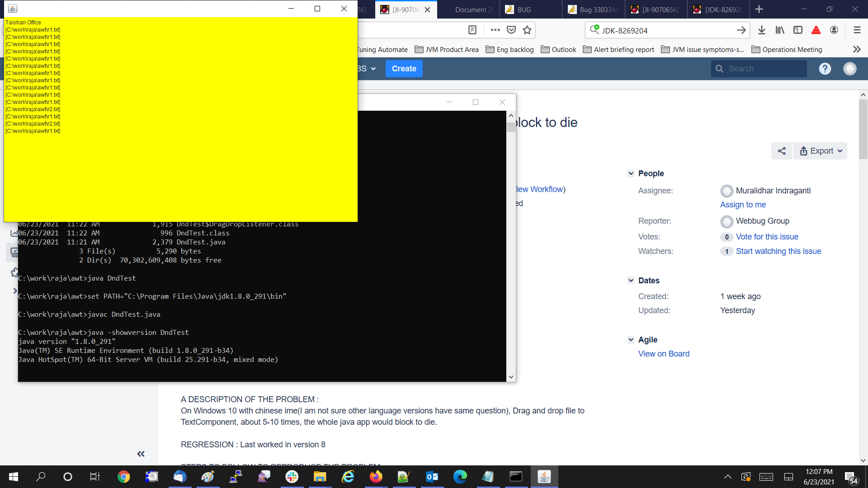The width and height of the screenshot is (868, 488).
Task: Switch to the Bug 3303348 tab
Action: point(594,9)
